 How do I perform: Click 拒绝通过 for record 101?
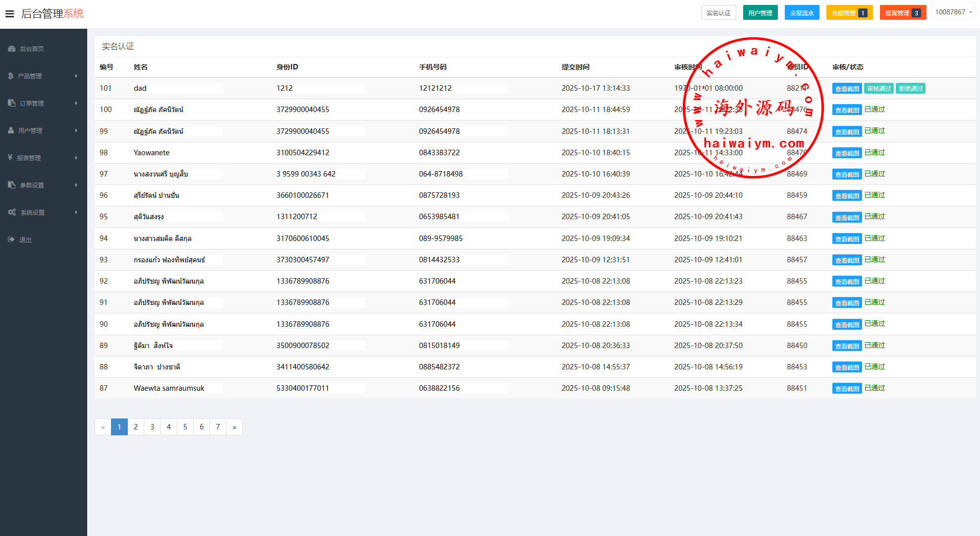pos(911,89)
